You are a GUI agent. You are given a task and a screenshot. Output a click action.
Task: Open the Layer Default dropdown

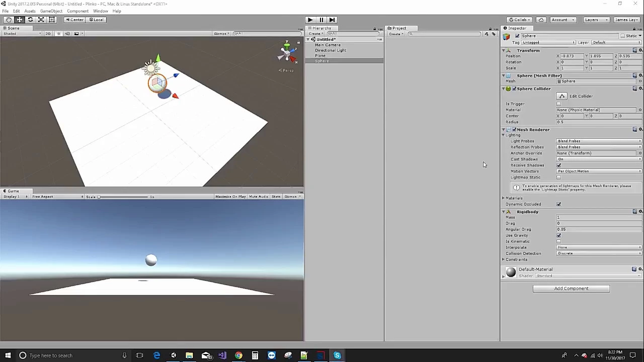(616, 43)
